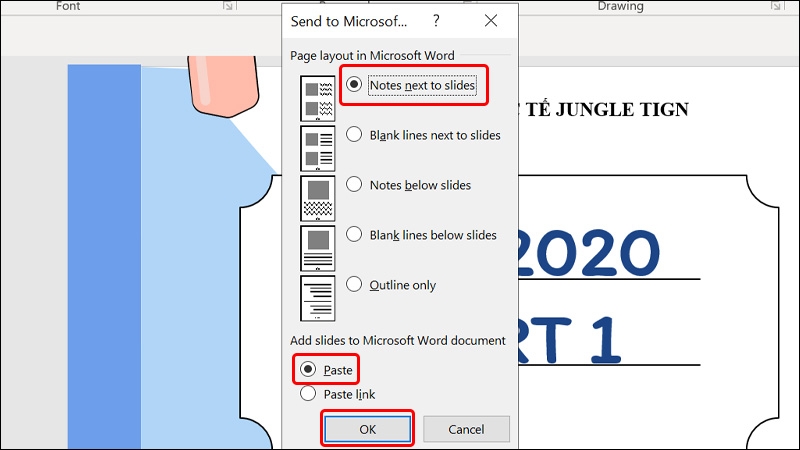The height and width of the screenshot is (450, 800).
Task: Click the blank lines next to slides layout icon
Action: [317, 148]
